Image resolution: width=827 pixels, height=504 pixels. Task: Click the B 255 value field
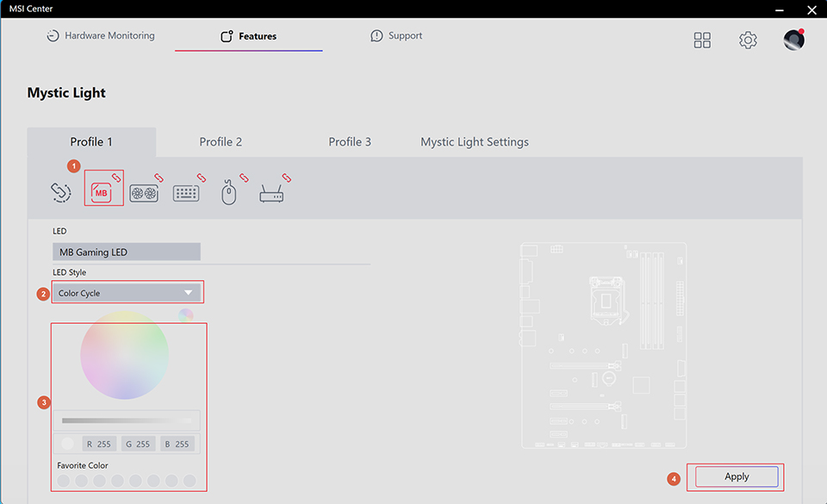pyautogui.click(x=177, y=444)
